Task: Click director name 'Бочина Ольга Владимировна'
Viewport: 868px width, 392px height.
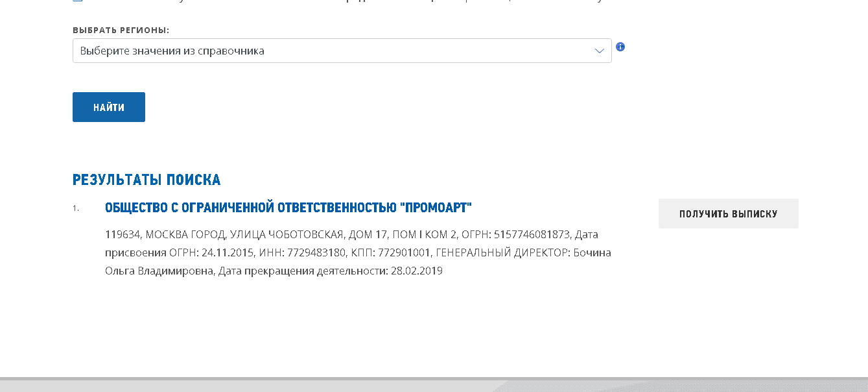Action: (x=590, y=252)
